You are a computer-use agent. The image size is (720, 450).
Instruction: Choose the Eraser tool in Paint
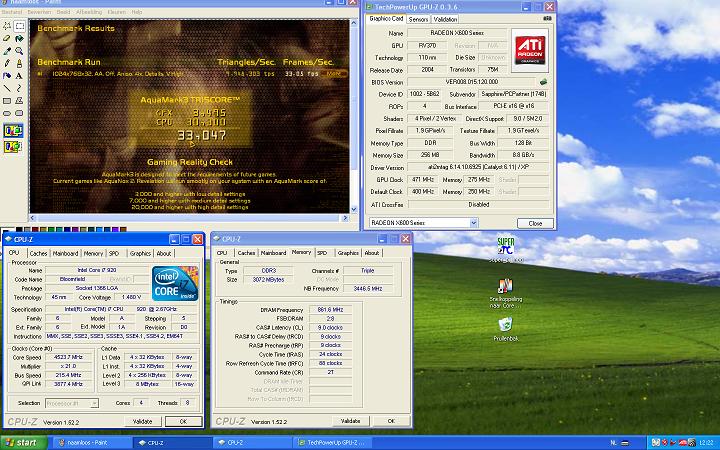point(7,39)
